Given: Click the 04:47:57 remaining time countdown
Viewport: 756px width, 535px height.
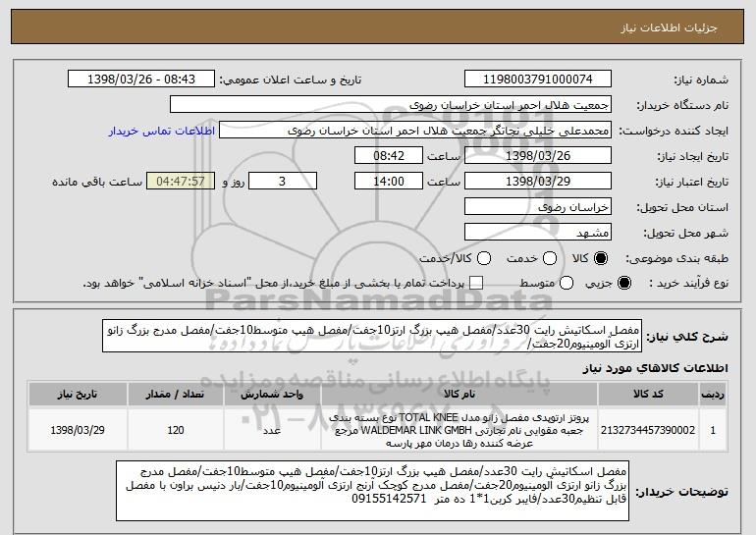Looking at the screenshot, I should [x=181, y=182].
